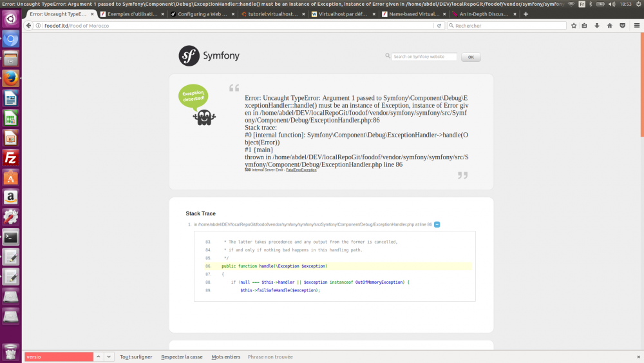The image size is (644, 363).
Task: Reload the page with refresh icon
Action: (439, 26)
